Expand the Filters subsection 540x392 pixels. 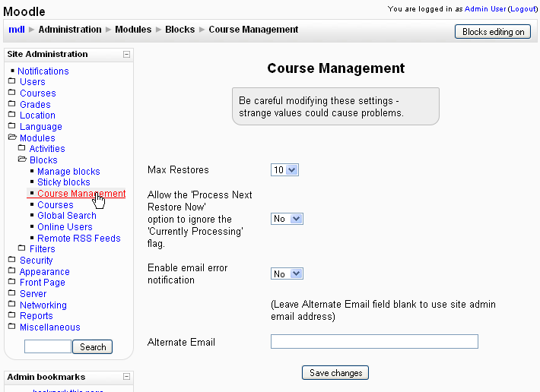(x=42, y=249)
